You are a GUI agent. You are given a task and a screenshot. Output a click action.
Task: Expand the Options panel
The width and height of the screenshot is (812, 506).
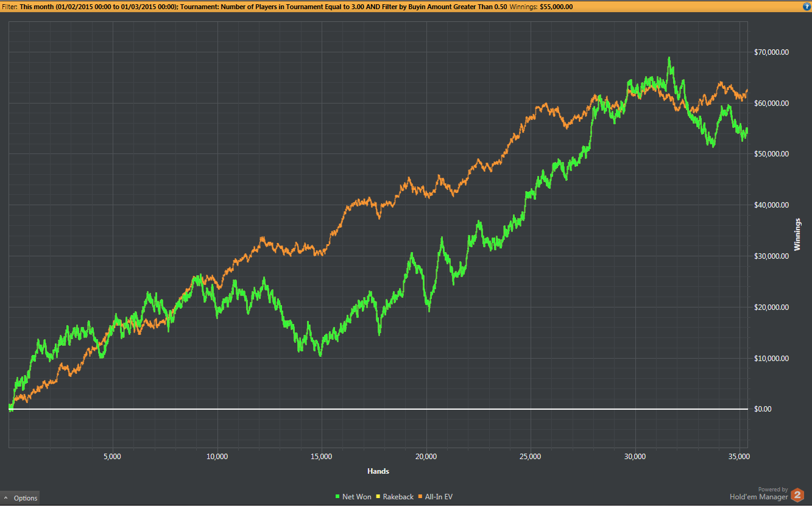(x=20, y=498)
